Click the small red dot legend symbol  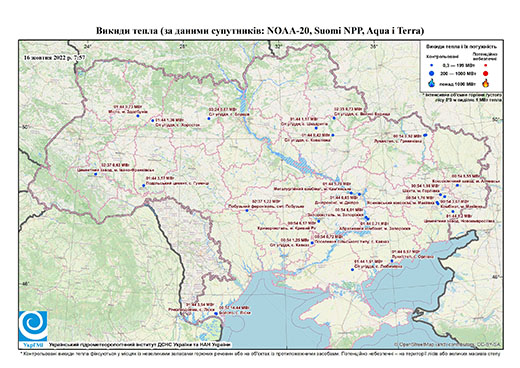[485, 66]
